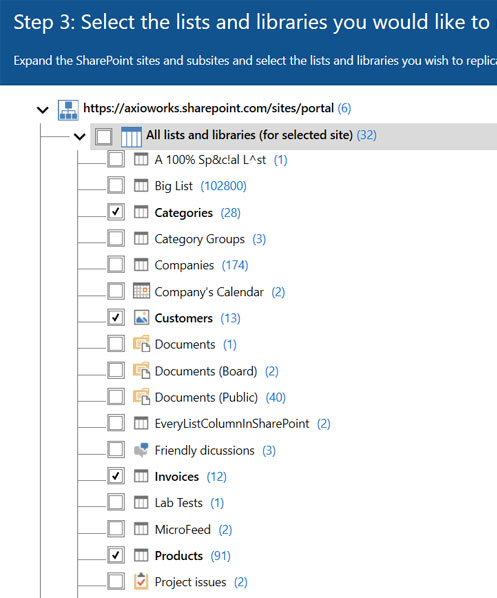The width and height of the screenshot is (497, 598).
Task: Click the 'Invoices' bold row label
Action: [177, 477]
